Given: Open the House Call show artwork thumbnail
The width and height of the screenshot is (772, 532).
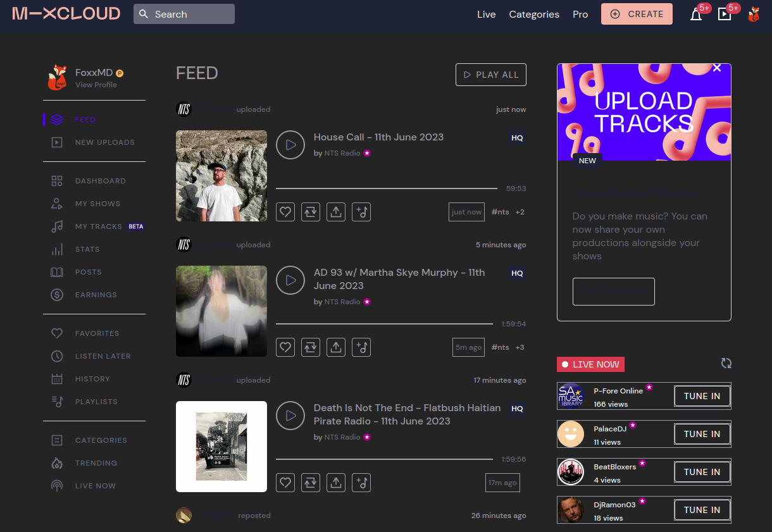Looking at the screenshot, I should (221, 176).
